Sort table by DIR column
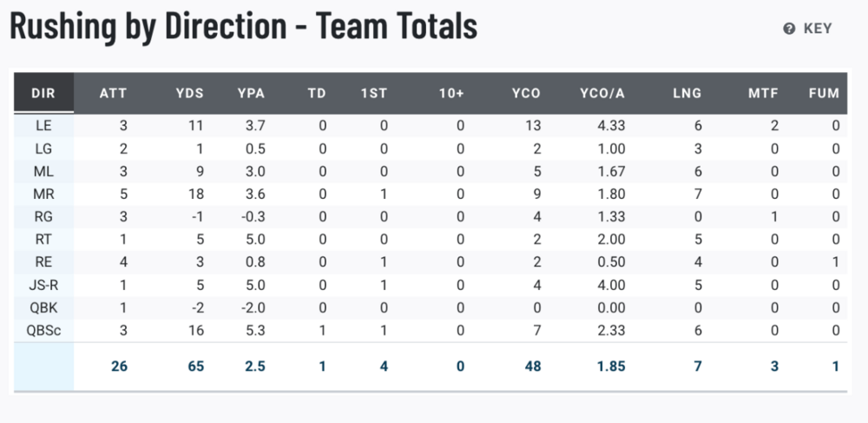868x423 pixels. click(x=43, y=93)
